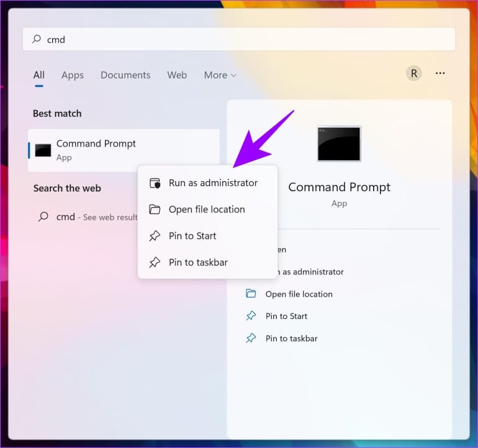
Task: Click Pin to taskbar in the preview pane
Action: coord(291,339)
